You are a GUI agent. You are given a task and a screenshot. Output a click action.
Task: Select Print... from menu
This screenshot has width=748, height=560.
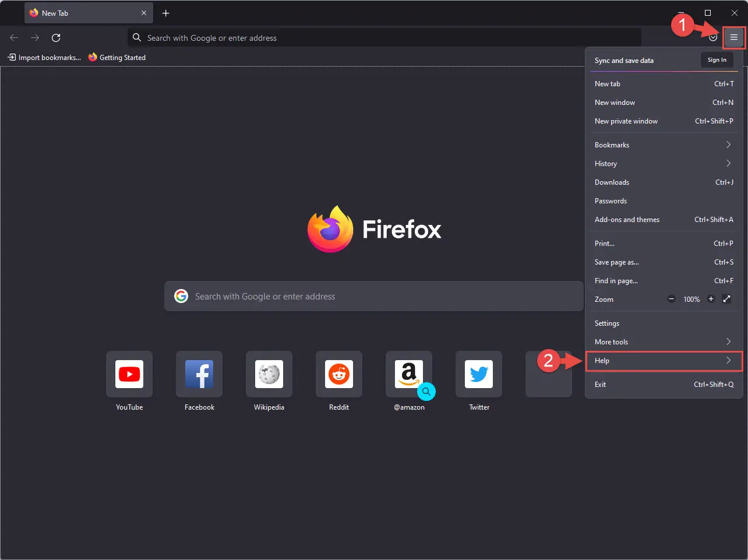coord(664,244)
